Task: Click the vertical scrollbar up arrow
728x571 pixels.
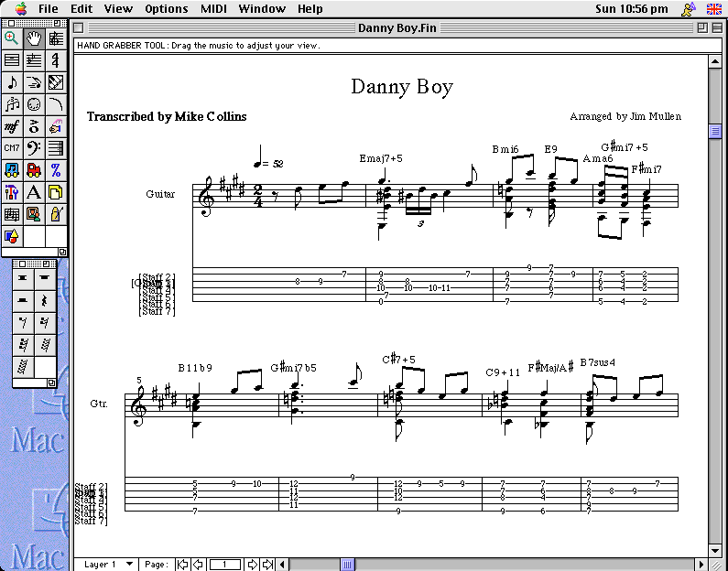Action: click(715, 61)
